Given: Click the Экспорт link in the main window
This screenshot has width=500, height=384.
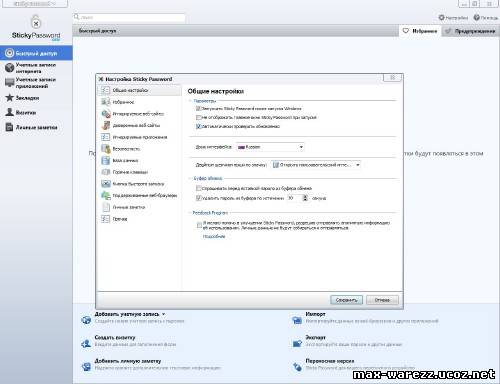Looking at the screenshot, I should click(315, 337).
